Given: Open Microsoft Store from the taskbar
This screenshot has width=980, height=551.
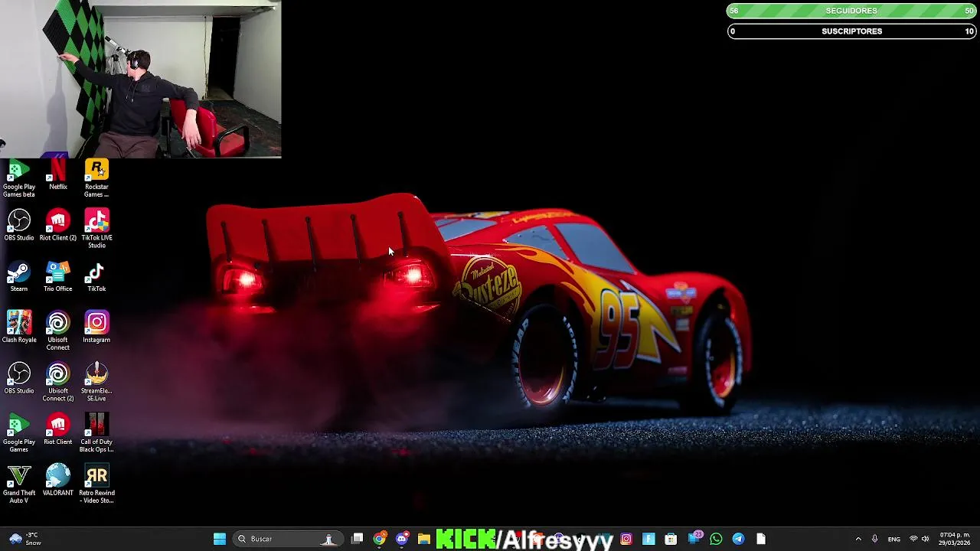Looking at the screenshot, I should pos(671,539).
